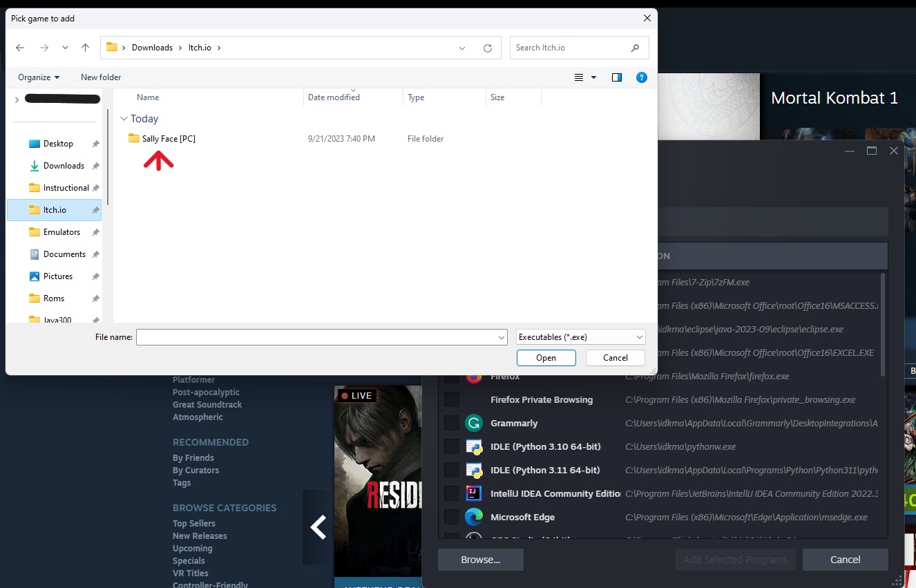Screen dimensions: 916x588
Task: Click the magnifier icon in Search Itch.io box
Action: point(635,48)
